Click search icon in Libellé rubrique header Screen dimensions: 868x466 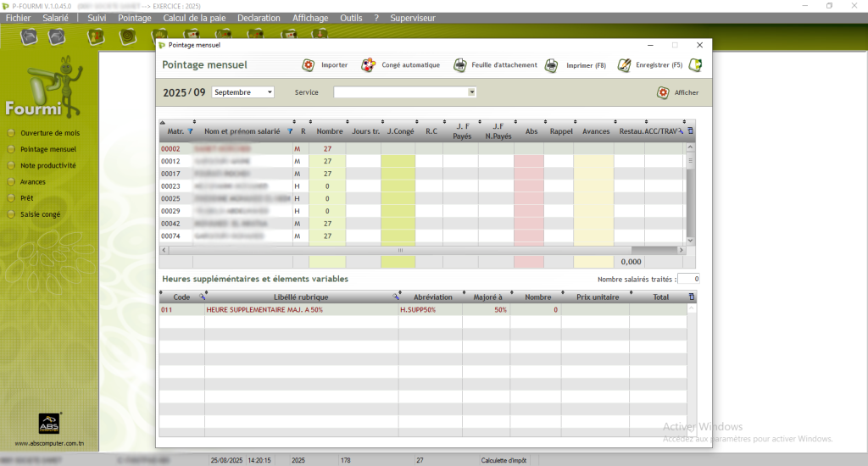(395, 297)
